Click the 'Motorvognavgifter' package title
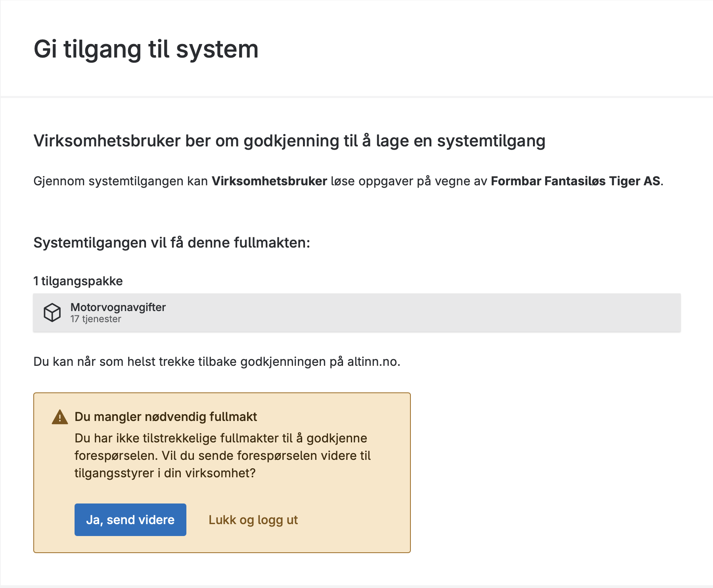The image size is (713, 588). coord(118,307)
